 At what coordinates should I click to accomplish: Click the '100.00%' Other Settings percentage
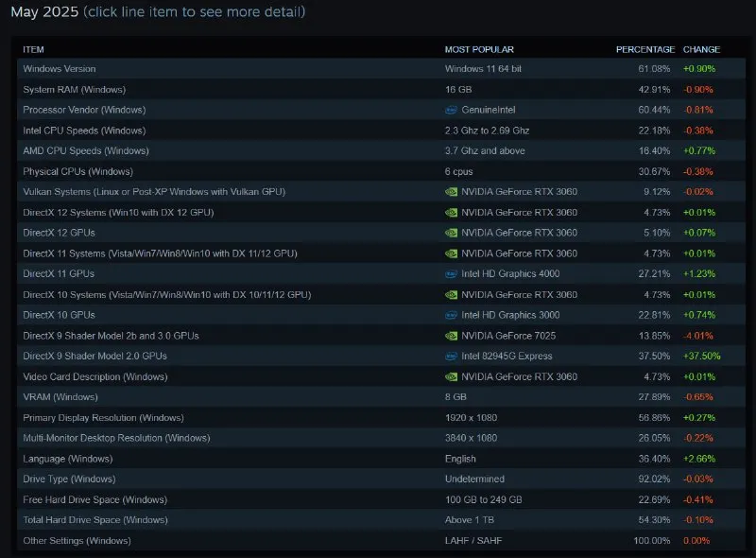(x=652, y=541)
